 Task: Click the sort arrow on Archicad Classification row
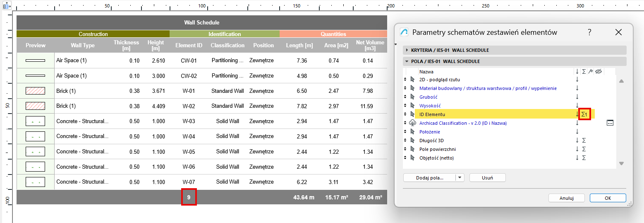point(577,123)
